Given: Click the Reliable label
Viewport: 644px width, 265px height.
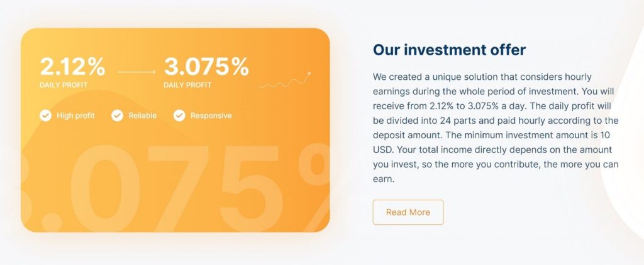Looking at the screenshot, I should click(143, 116).
